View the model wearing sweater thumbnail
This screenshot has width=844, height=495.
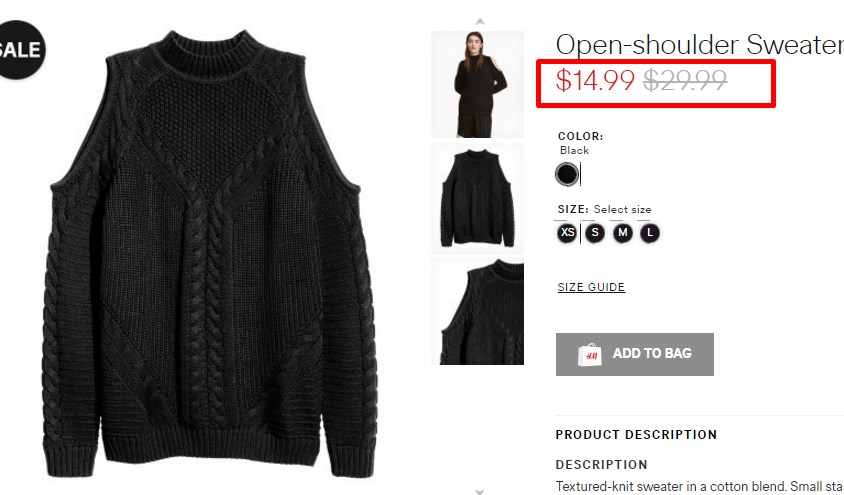[477, 84]
